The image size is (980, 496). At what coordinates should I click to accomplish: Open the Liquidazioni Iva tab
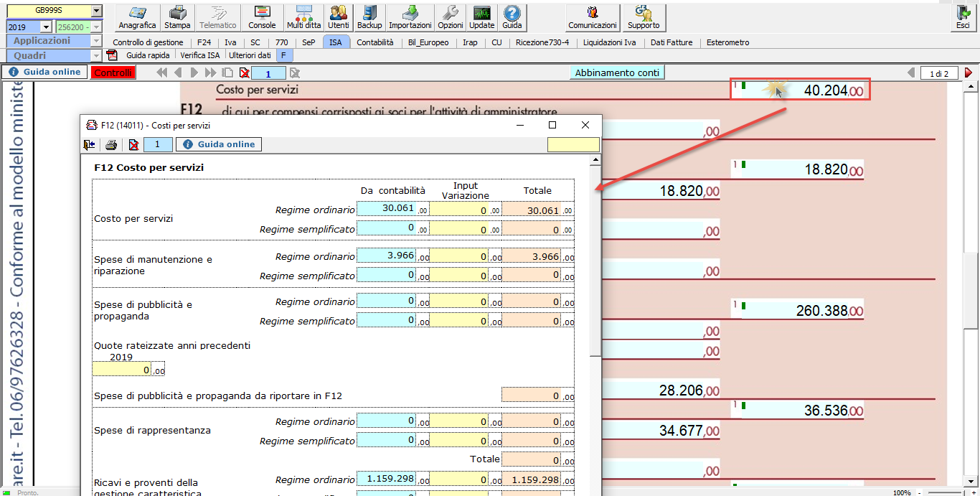[609, 42]
